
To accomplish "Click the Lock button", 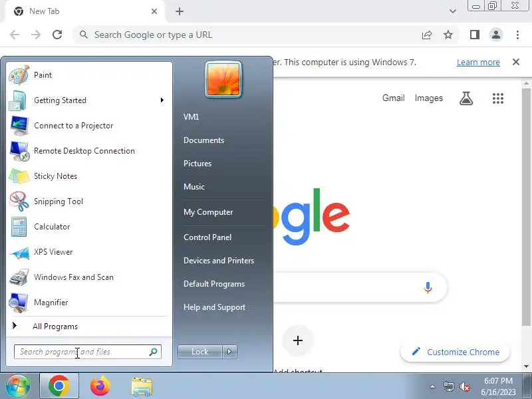I will [x=200, y=352].
